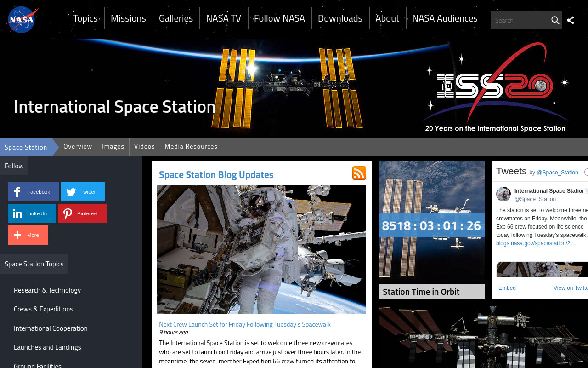Click the Embed link under Tweets

tap(507, 288)
